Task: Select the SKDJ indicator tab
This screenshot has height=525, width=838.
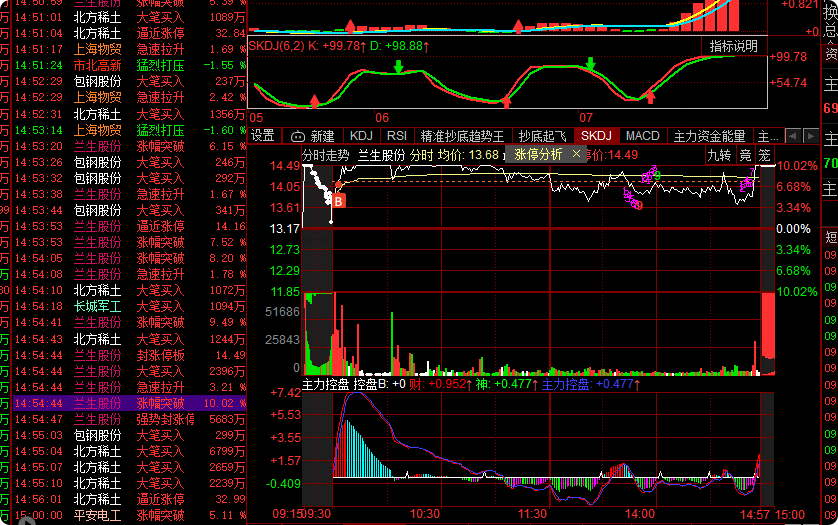Action: tap(596, 136)
